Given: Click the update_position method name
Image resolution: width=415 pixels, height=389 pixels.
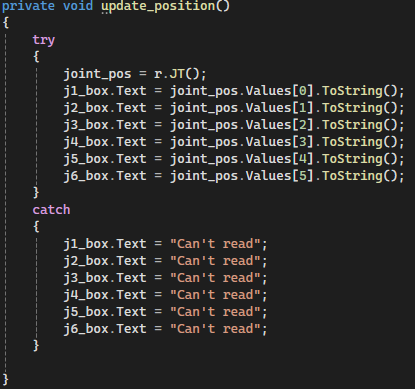Looking at the screenshot, I should coord(158,6).
